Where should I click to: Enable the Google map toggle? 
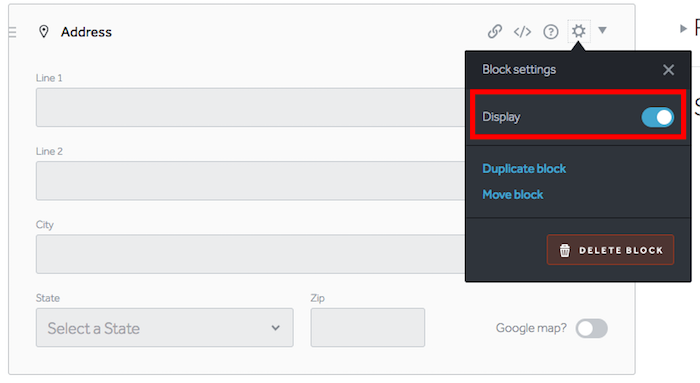click(x=591, y=329)
